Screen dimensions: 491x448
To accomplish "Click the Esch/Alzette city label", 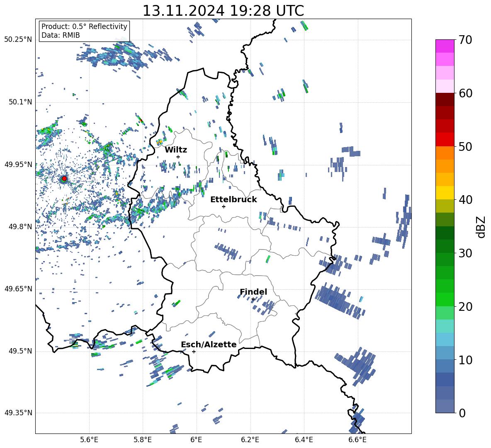I will (x=209, y=344).
